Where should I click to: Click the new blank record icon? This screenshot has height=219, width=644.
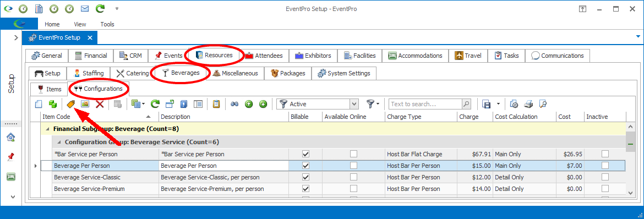[39, 105]
